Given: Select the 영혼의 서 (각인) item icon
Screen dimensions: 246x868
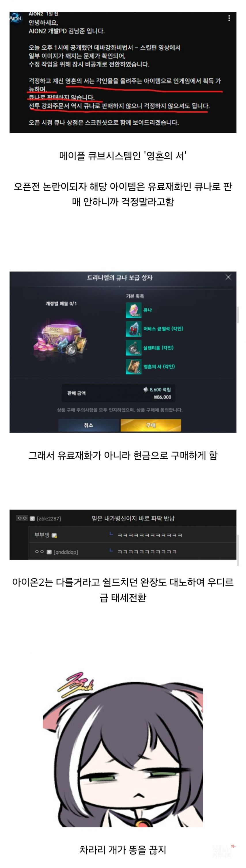Looking at the screenshot, I should click(x=134, y=366).
